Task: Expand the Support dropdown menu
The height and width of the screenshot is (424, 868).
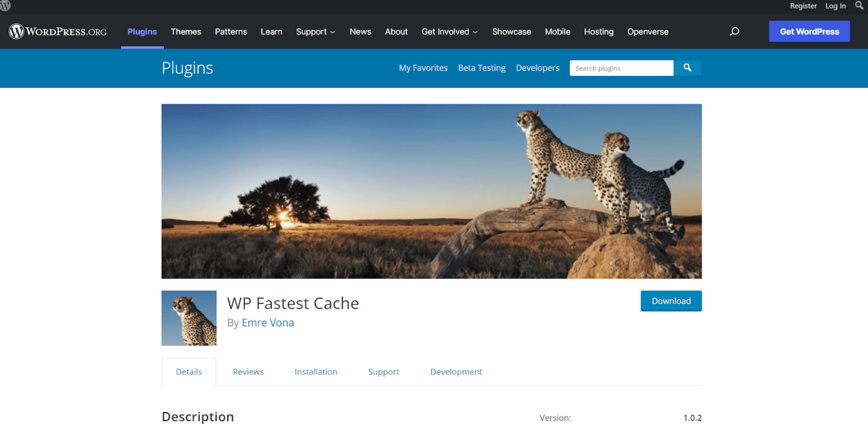Action: pyautogui.click(x=315, y=32)
